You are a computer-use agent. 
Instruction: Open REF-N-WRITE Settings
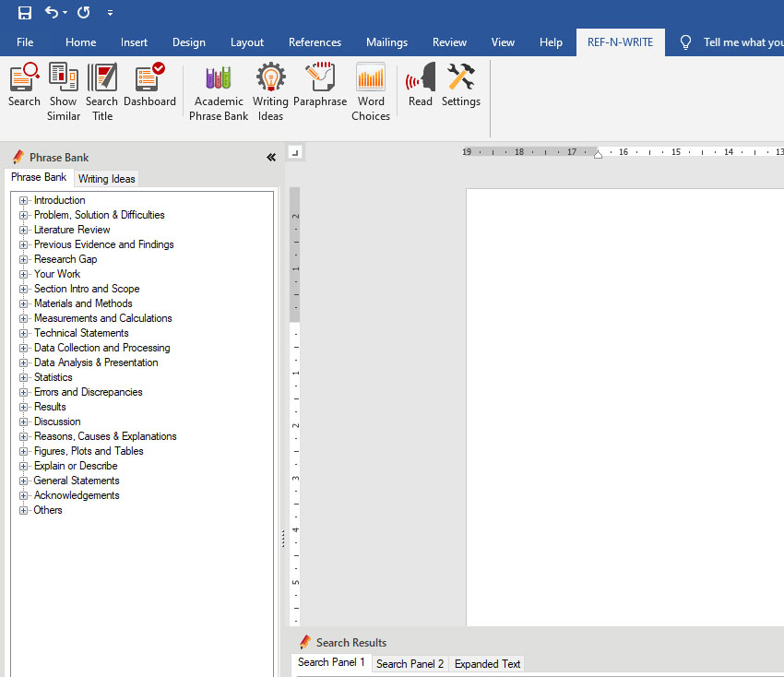point(460,85)
